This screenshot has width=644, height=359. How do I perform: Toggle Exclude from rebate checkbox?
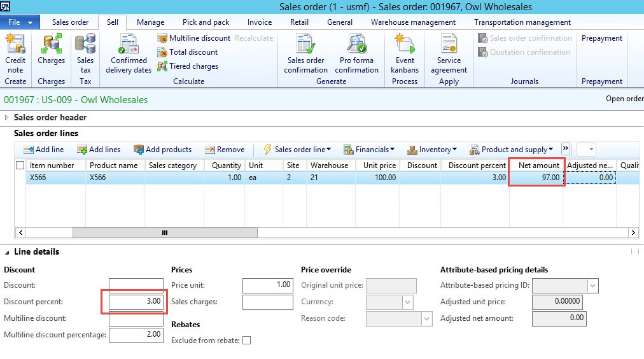[x=246, y=341]
